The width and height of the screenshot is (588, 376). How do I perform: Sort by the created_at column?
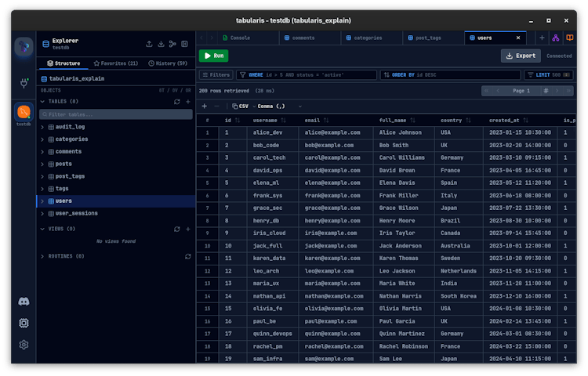click(526, 121)
